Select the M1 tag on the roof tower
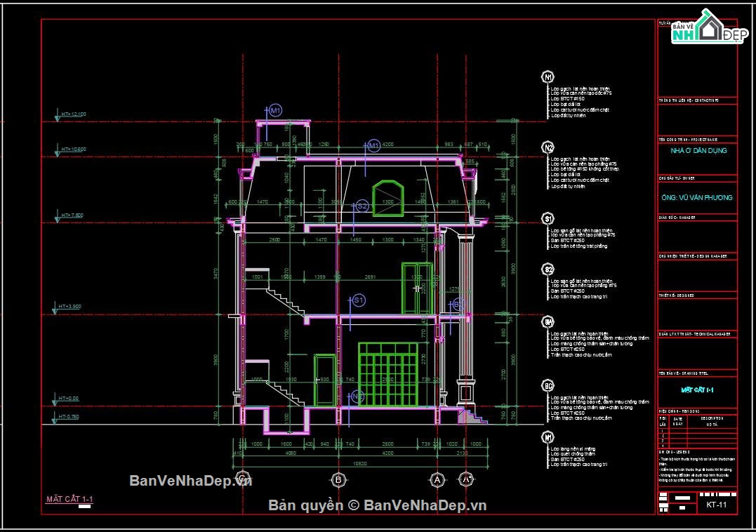The height and width of the screenshot is (532, 756). coord(275,110)
